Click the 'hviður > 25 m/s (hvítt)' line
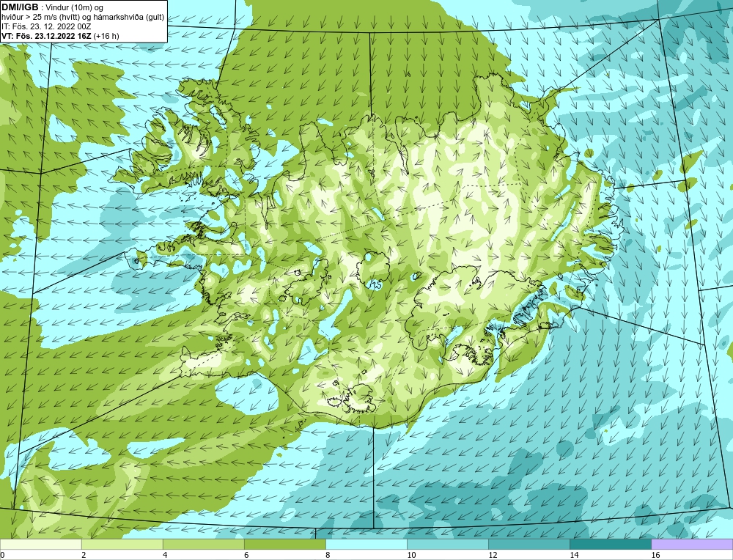 (41, 18)
